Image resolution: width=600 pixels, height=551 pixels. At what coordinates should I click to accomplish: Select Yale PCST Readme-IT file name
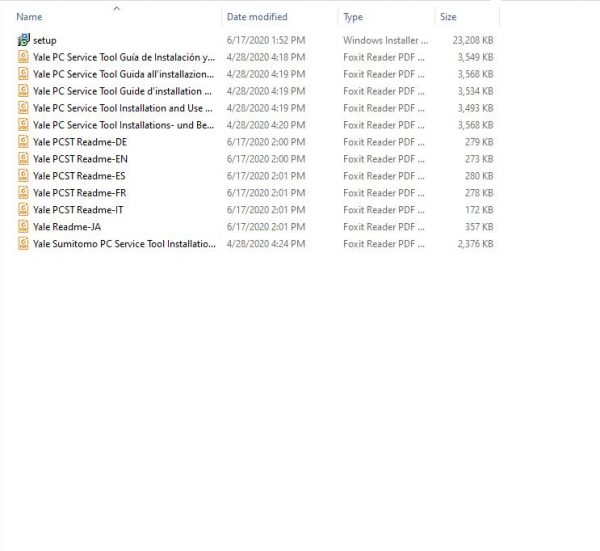(78, 210)
